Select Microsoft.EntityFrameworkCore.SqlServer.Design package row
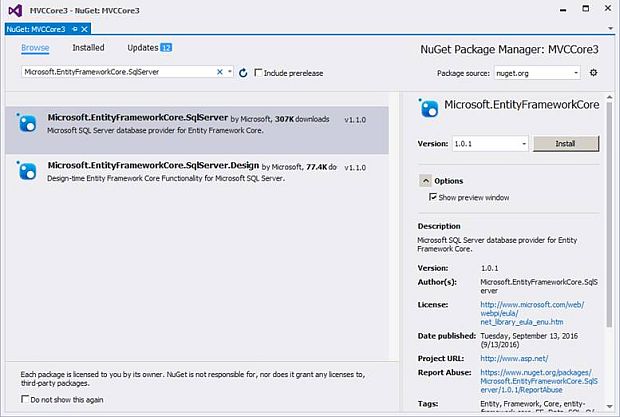The width and height of the screenshot is (620, 417). point(197,172)
